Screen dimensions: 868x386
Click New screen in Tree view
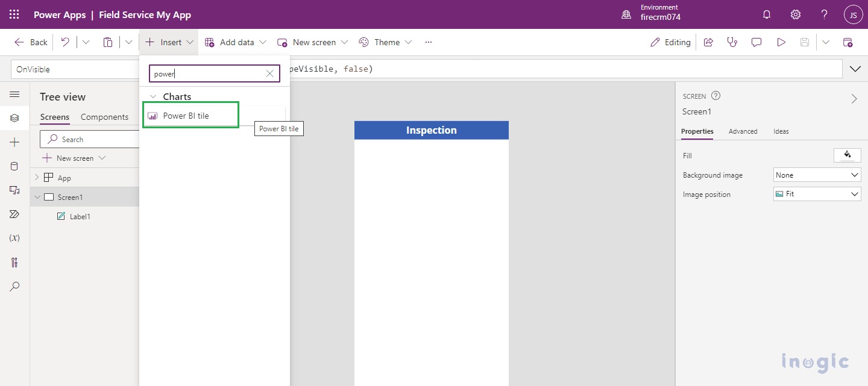74,158
